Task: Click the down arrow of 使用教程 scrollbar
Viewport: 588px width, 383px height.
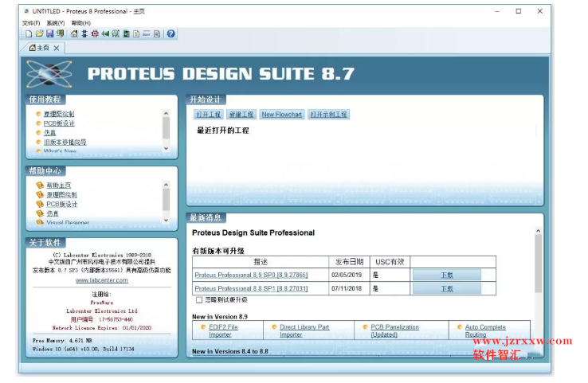Action: pyautogui.click(x=167, y=148)
